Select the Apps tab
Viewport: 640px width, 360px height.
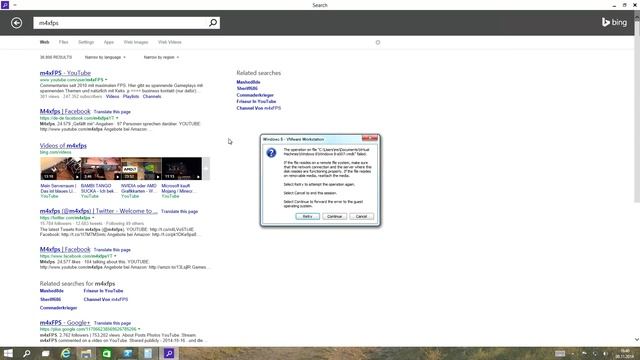(x=109, y=42)
